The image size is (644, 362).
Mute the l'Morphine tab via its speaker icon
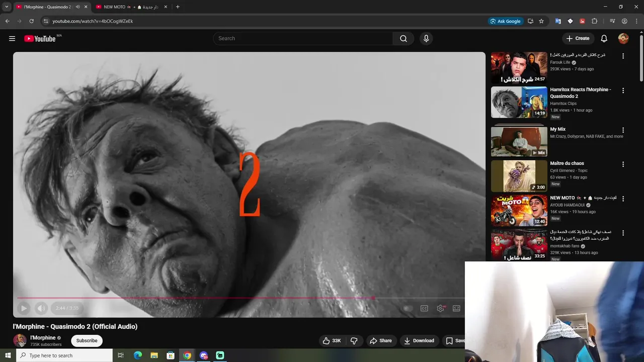click(x=77, y=7)
